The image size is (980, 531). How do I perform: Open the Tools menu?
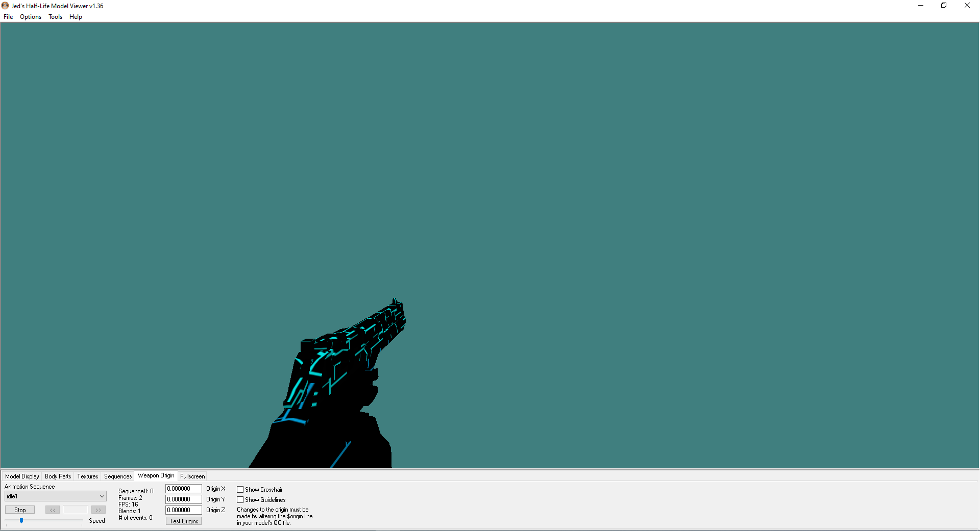point(55,17)
